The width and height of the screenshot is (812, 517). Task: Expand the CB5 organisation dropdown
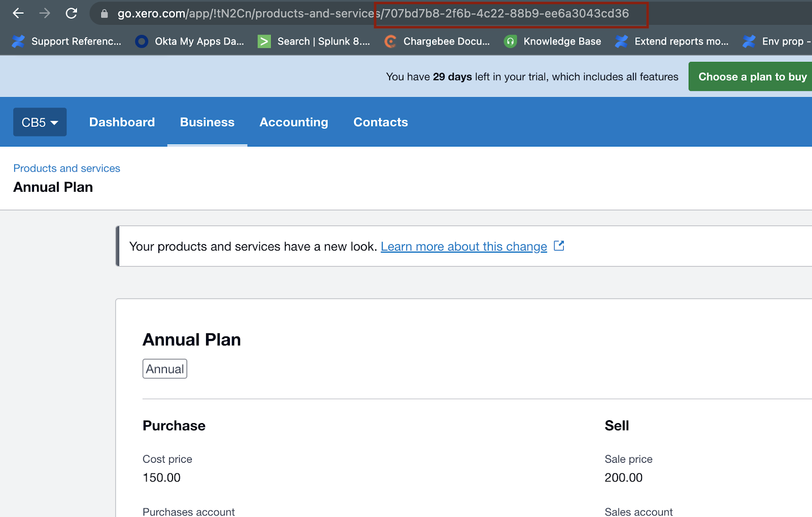pos(40,122)
